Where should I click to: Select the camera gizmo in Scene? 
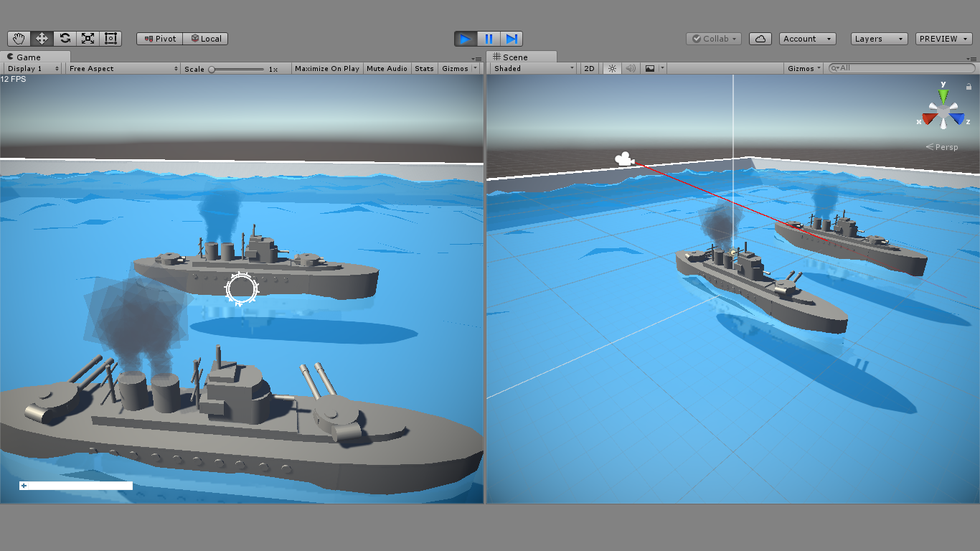click(624, 159)
